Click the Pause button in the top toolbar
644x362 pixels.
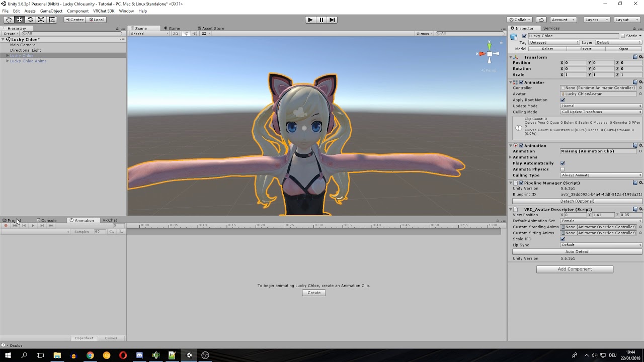pos(321,20)
